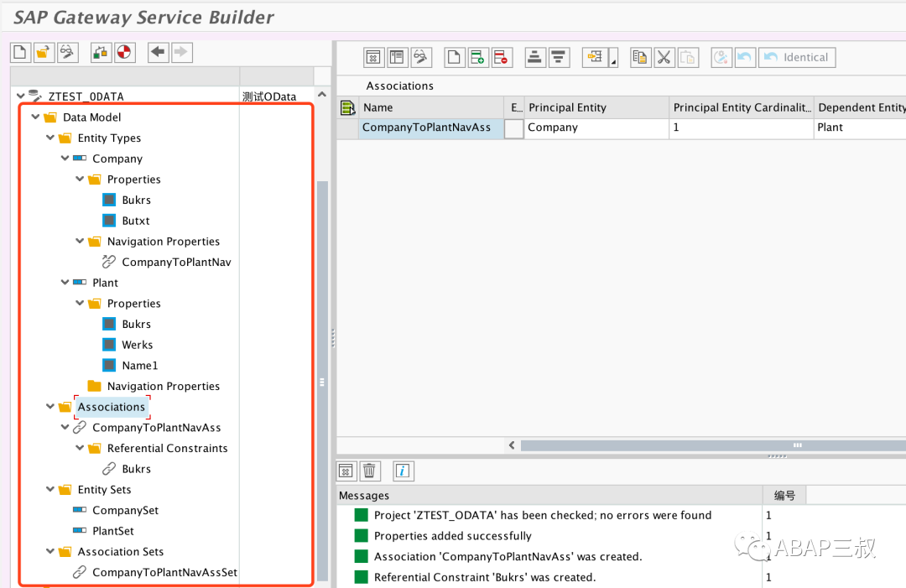Click the navigate-to tree icon
Screen dimensions: 906x588
(x=595, y=57)
